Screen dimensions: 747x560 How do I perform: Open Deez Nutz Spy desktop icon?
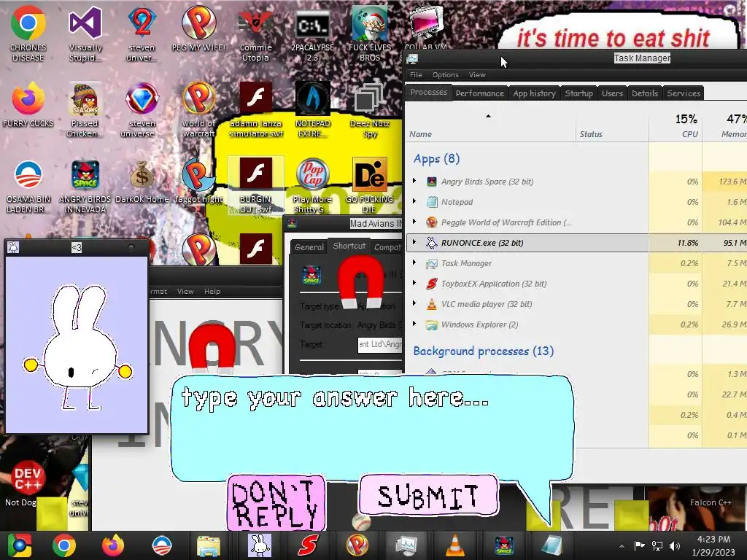tap(370, 109)
